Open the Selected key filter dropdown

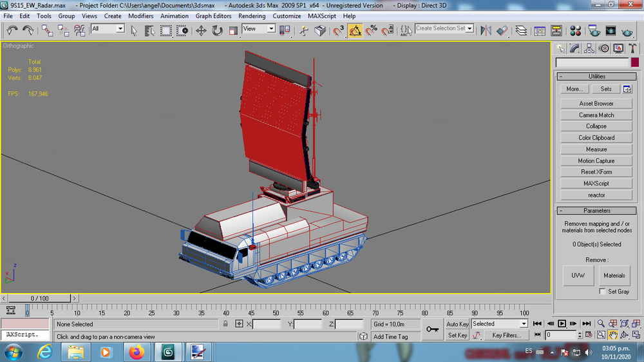(x=499, y=324)
